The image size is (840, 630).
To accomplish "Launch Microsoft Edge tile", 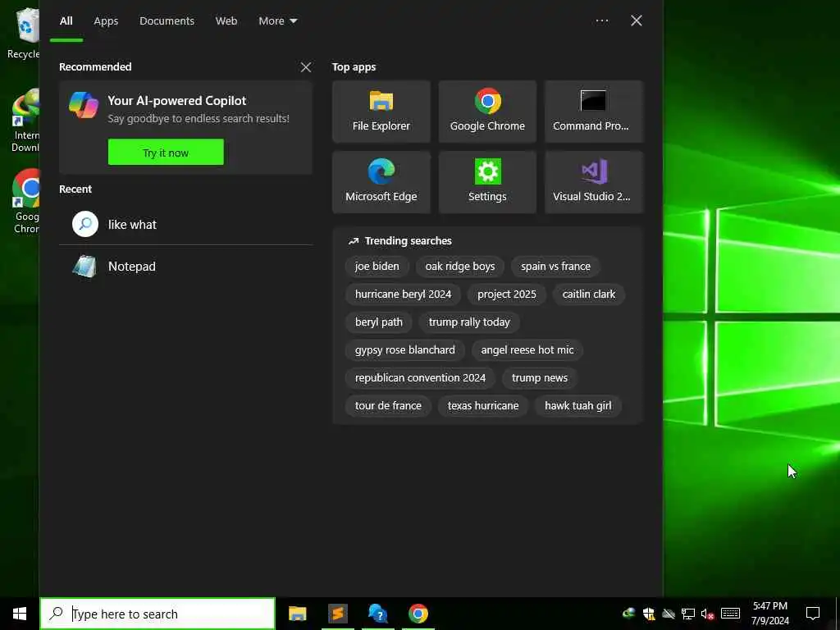I will pos(381,182).
